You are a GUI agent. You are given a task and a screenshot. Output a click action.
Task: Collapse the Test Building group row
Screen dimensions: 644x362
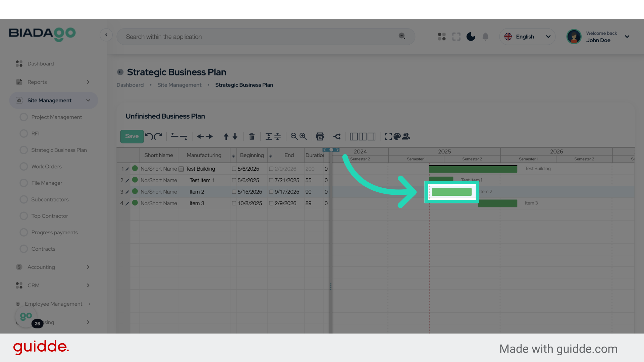coord(181,169)
